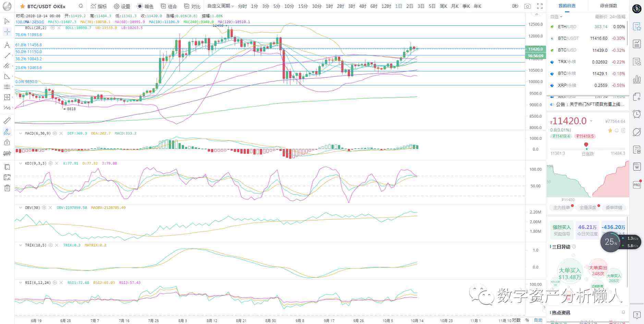Click the candlestick style icon in left toolbar
Screen dimensions: 644x324
coord(7,153)
